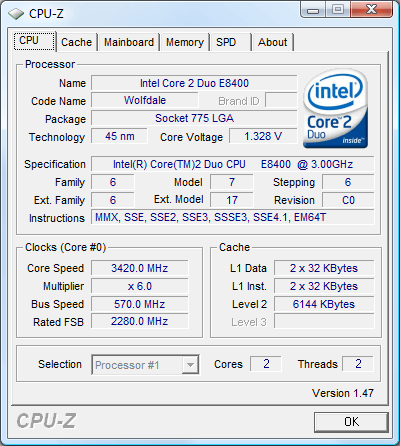Screen dimensions: 400x446
Task: Click the Specification text field
Action: pos(233,164)
